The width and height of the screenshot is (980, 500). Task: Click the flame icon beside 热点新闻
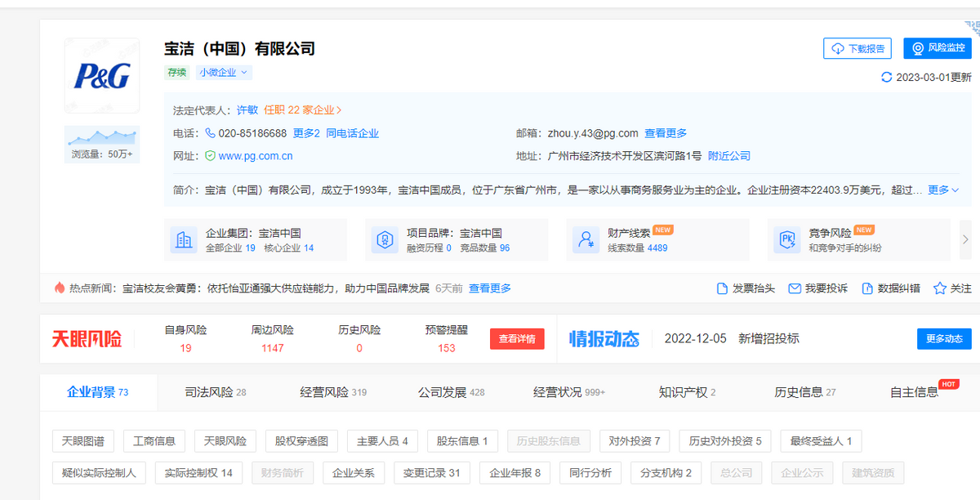coord(60,288)
